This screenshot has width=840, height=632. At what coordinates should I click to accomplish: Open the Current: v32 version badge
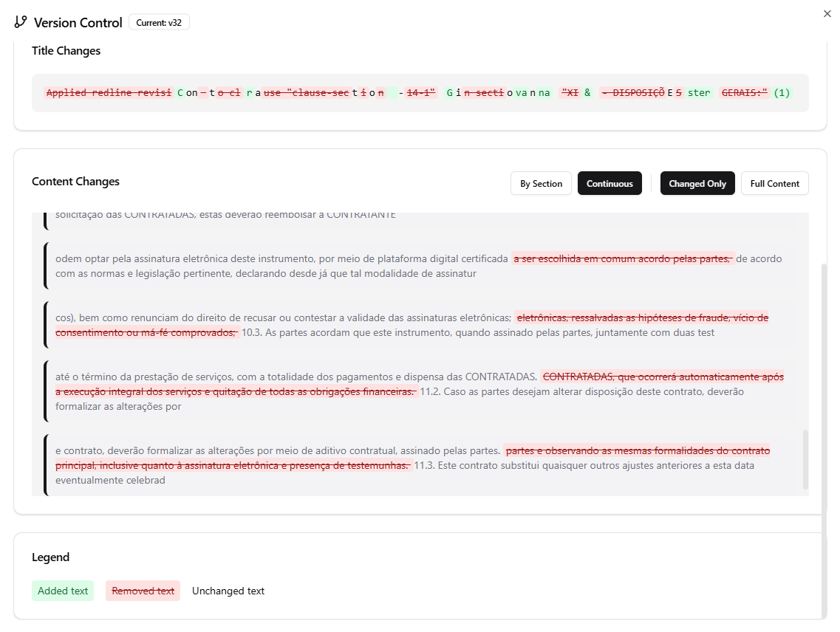coord(159,22)
